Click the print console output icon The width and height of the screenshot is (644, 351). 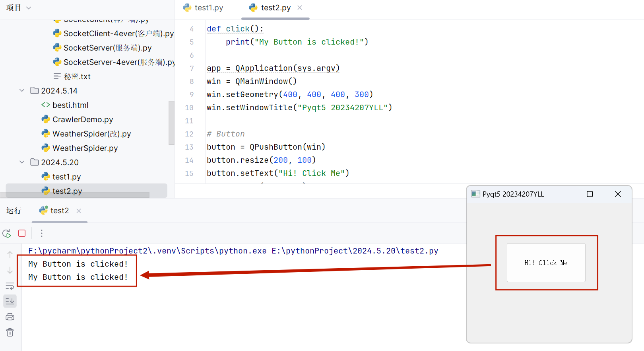[x=10, y=317]
